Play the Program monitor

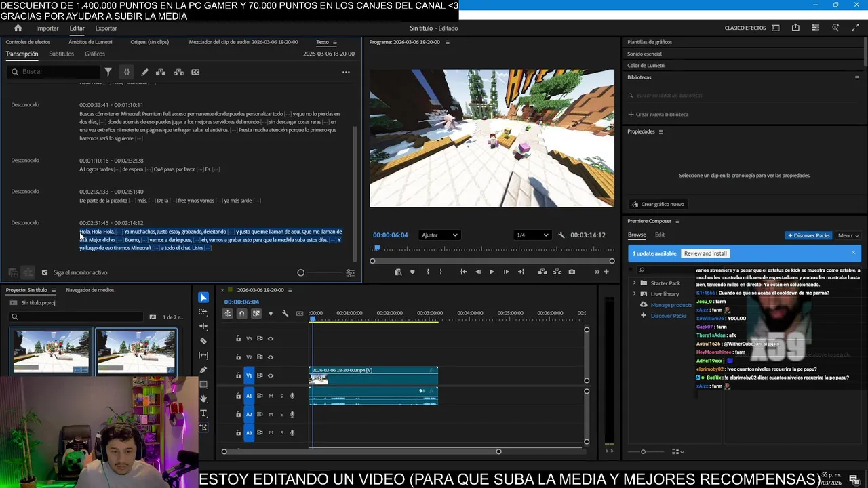[492, 272]
